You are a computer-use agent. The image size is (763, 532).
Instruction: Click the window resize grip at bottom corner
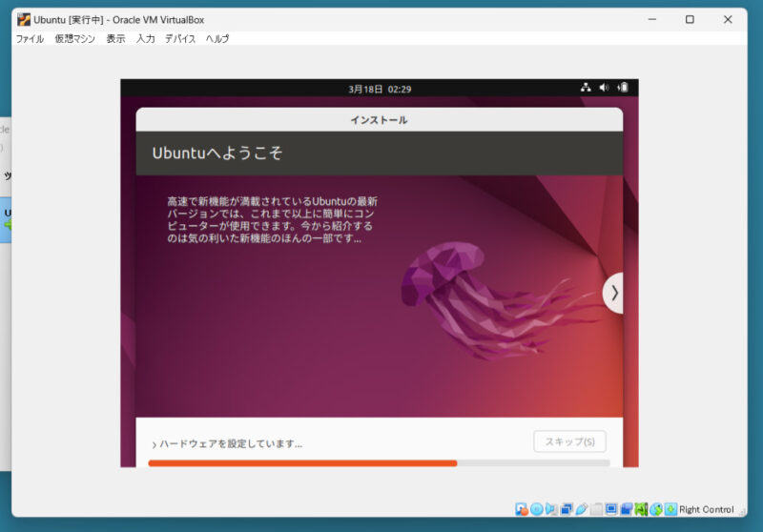coord(742,512)
